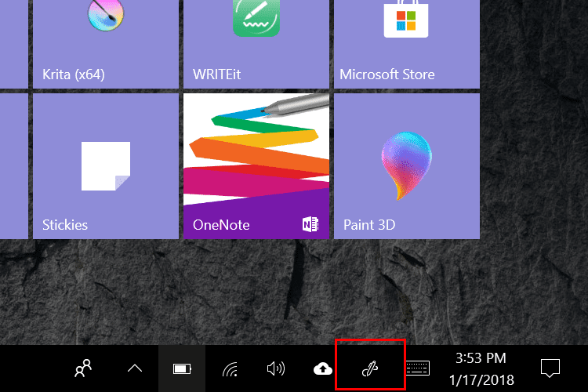The width and height of the screenshot is (588, 392).
Task: Open the Microsoft Store tile
Action: click(x=407, y=44)
